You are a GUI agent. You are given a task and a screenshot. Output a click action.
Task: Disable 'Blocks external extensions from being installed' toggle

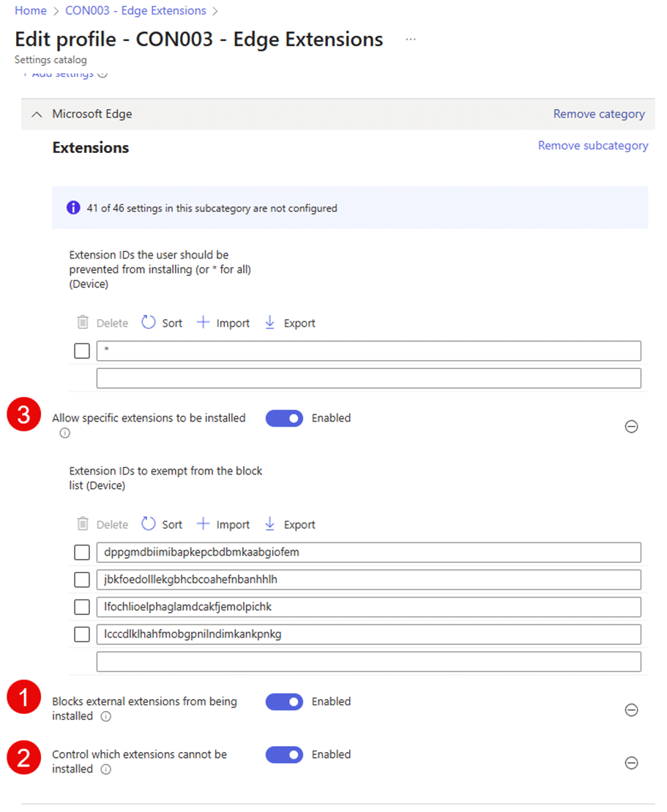284,701
